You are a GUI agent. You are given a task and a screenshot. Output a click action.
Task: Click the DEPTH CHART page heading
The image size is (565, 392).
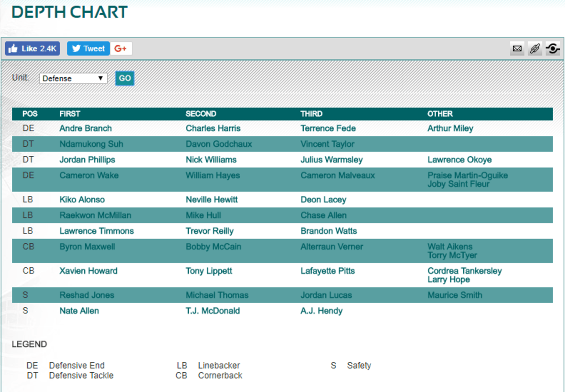pyautogui.click(x=70, y=12)
